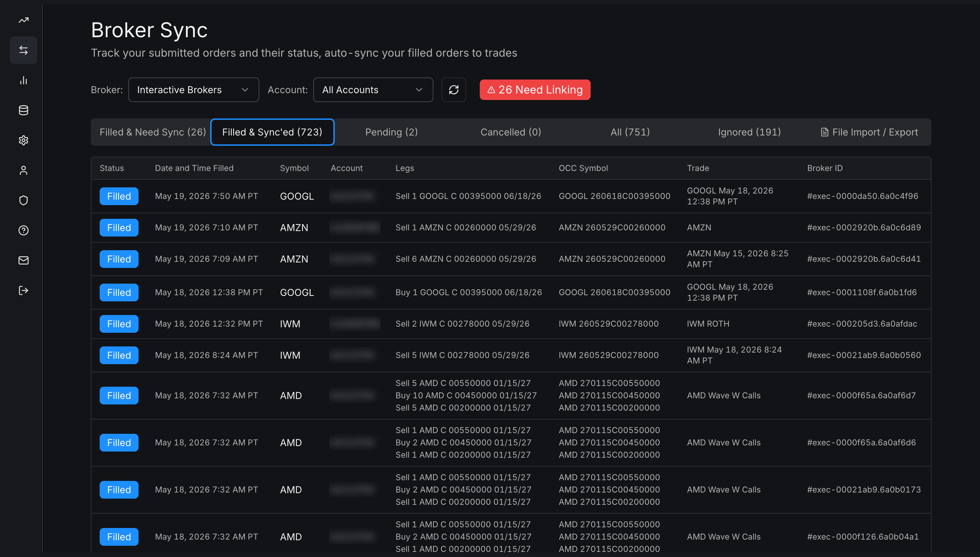Open the shield security sidebar icon

[x=23, y=200]
